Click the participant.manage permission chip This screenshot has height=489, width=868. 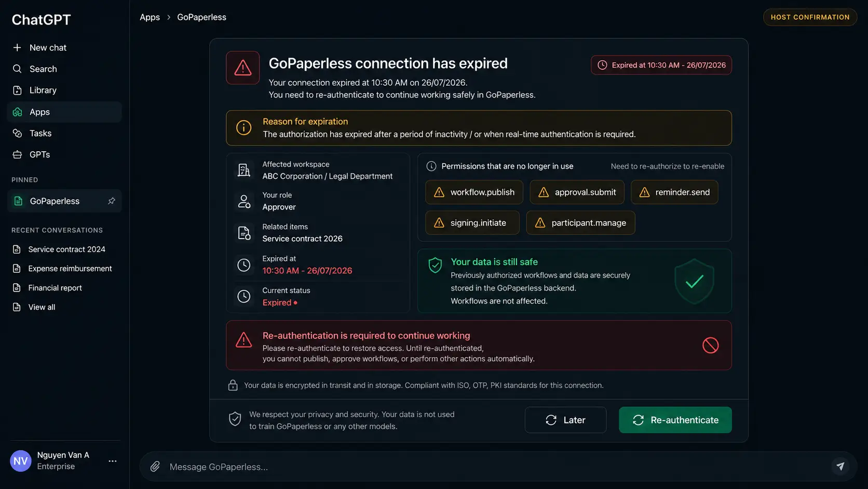(x=580, y=223)
